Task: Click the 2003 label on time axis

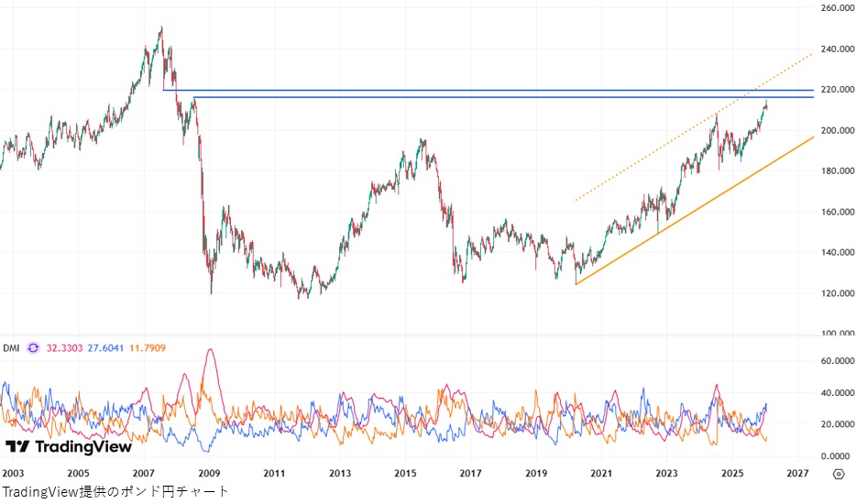Action: [13, 474]
